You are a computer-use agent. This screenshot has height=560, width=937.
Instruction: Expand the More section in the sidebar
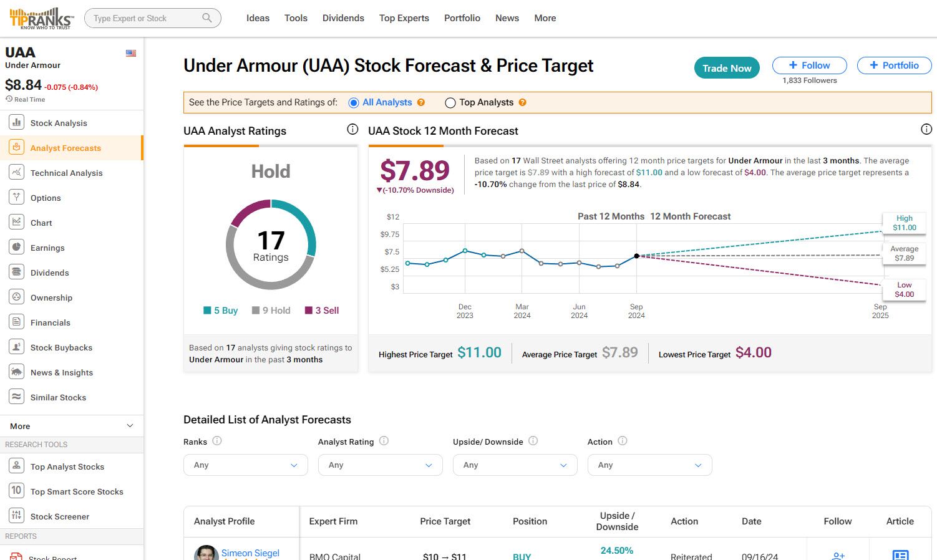coord(72,426)
